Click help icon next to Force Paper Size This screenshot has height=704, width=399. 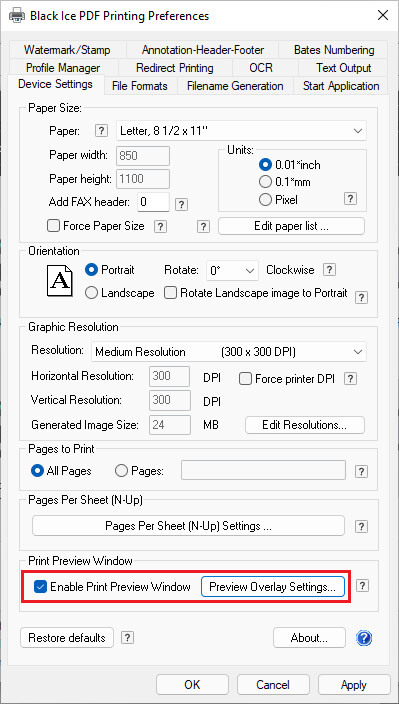(160, 226)
